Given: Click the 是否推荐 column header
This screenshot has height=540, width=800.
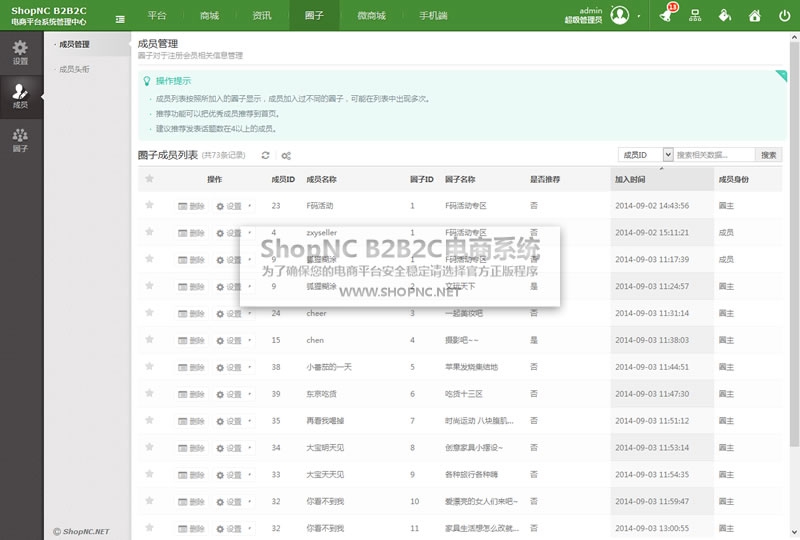Looking at the screenshot, I should pos(545,179).
